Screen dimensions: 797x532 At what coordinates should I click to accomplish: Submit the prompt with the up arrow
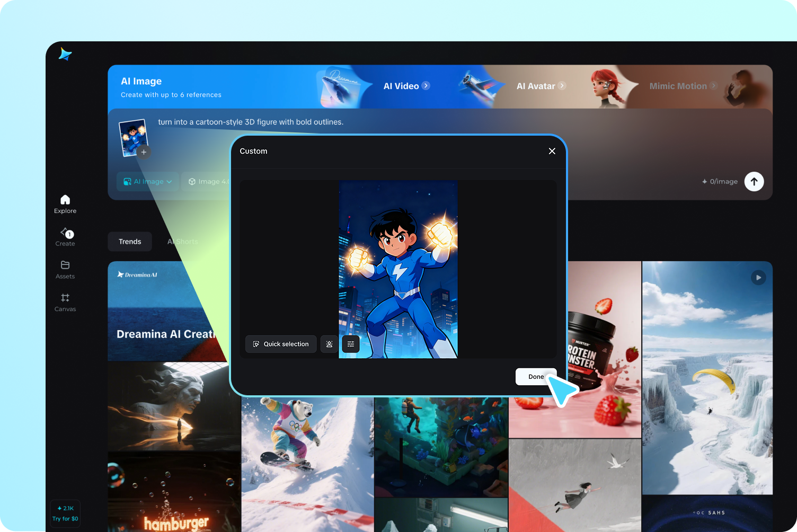pos(754,181)
